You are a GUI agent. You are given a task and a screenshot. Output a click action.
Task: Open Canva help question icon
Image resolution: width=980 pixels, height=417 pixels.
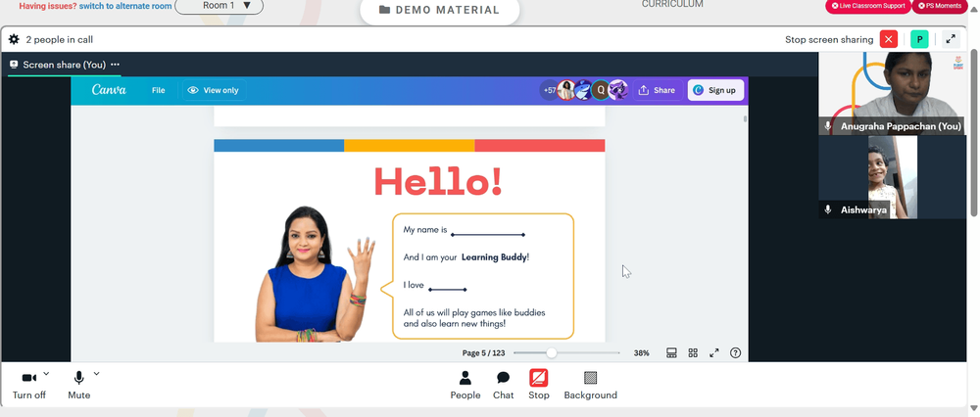tap(736, 352)
